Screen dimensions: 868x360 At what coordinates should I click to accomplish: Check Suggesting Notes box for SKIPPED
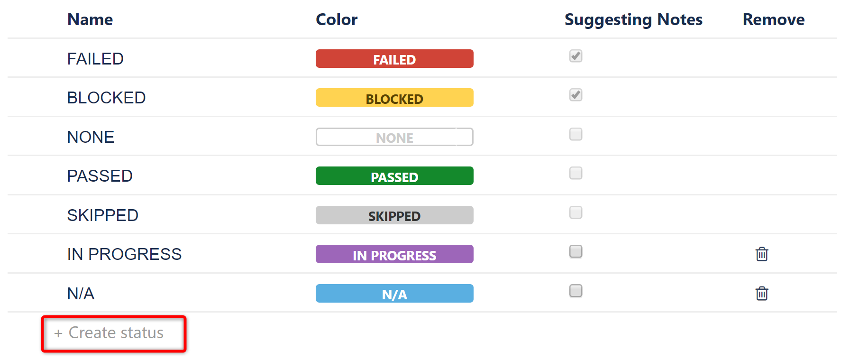576,212
